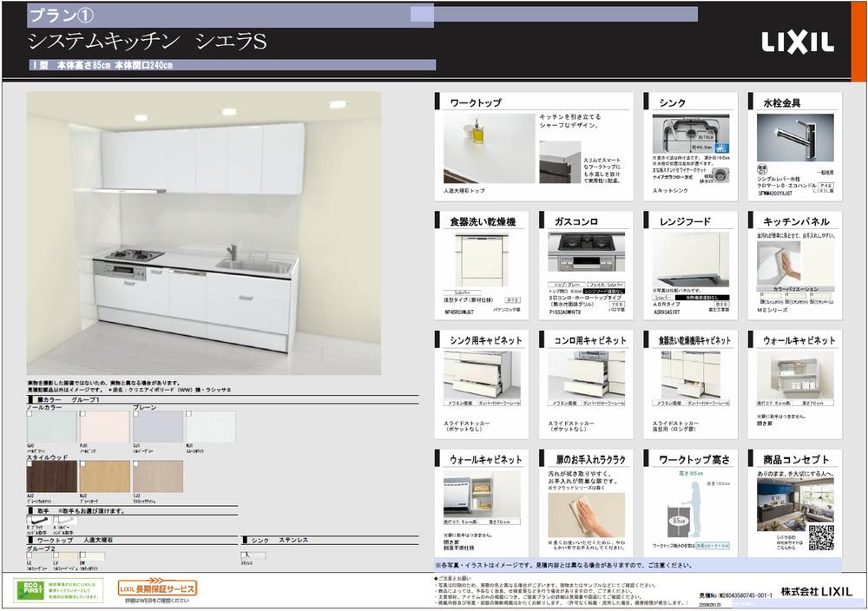Open the 食器洗い乾燥機 dishwasher photo
868x611 pixels.
pyautogui.click(x=482, y=260)
